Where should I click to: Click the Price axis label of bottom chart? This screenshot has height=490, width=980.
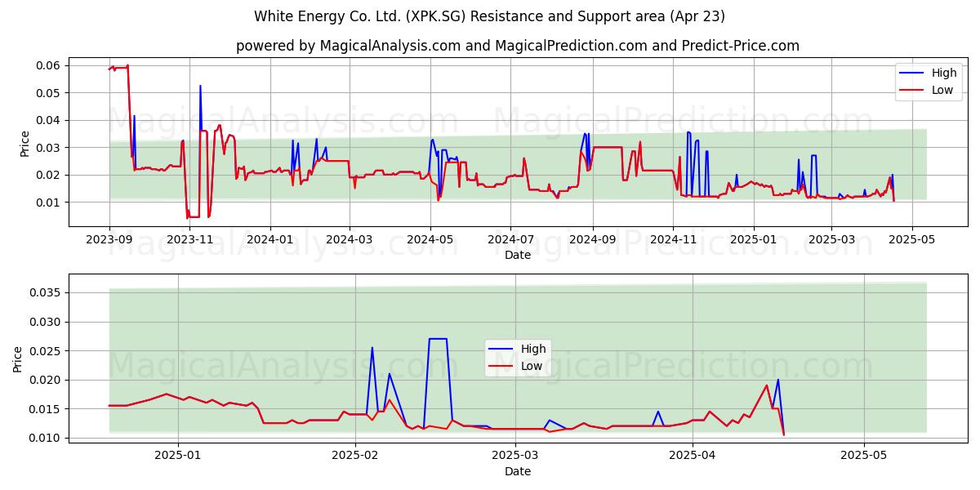point(18,359)
